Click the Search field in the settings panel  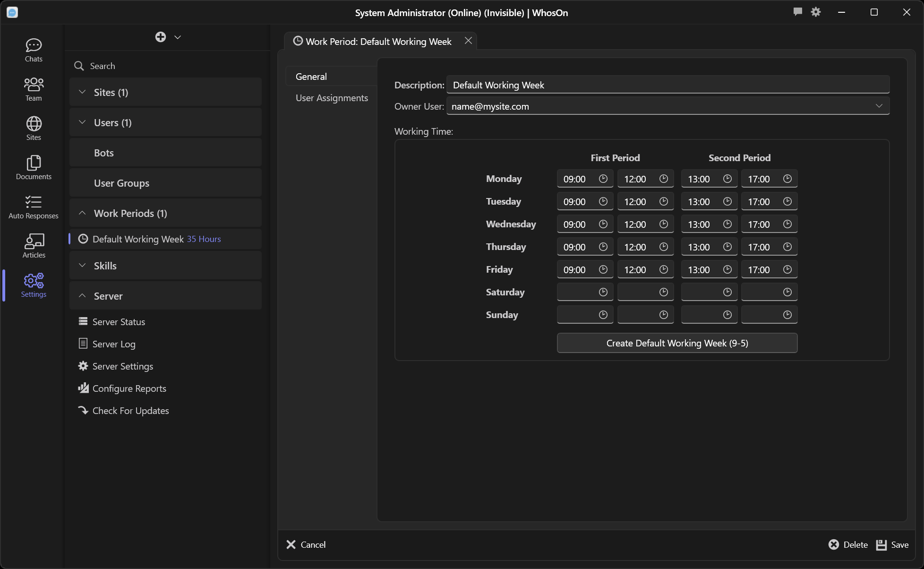point(165,66)
